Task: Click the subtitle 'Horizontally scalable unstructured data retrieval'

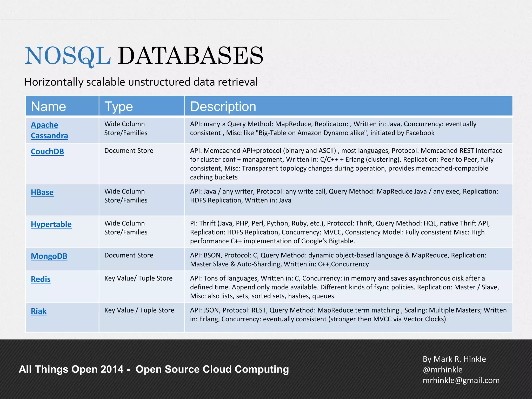Action: 141,82
